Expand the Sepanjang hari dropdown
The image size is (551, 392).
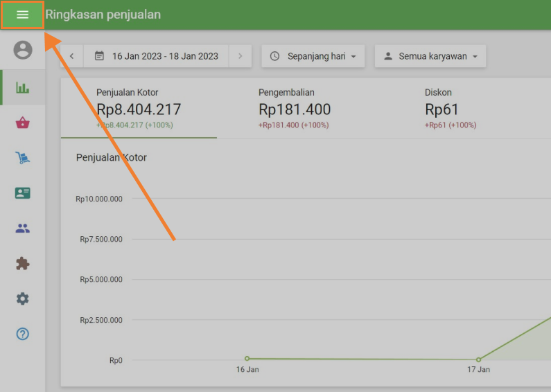point(313,56)
